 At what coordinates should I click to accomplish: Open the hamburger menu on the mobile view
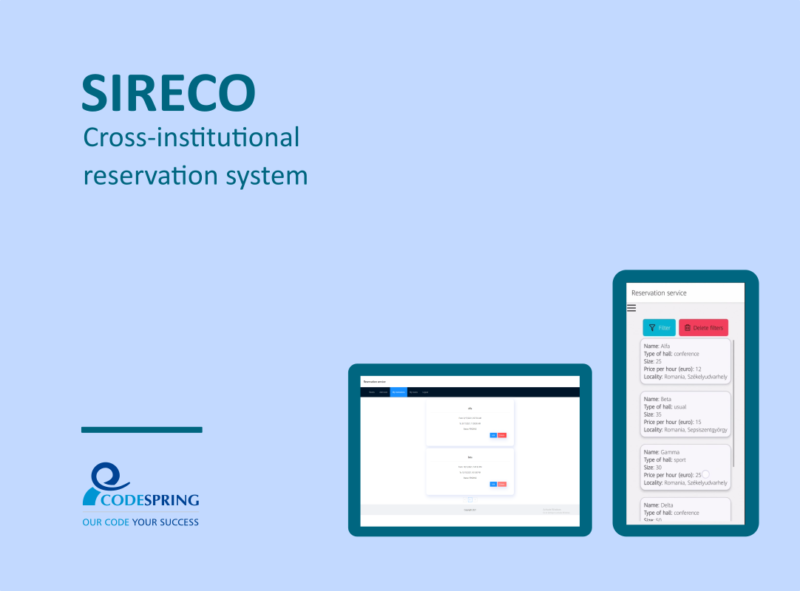pos(631,308)
